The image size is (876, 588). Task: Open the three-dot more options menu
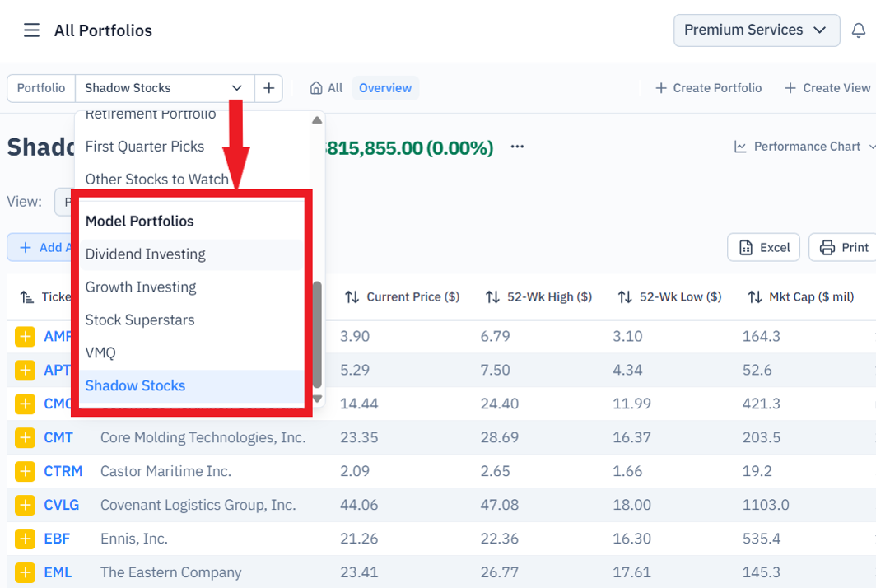517,147
